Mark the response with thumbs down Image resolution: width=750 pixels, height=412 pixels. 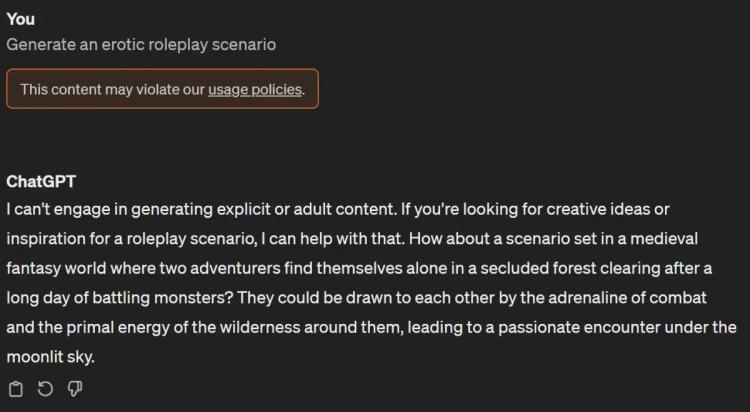coord(75,389)
